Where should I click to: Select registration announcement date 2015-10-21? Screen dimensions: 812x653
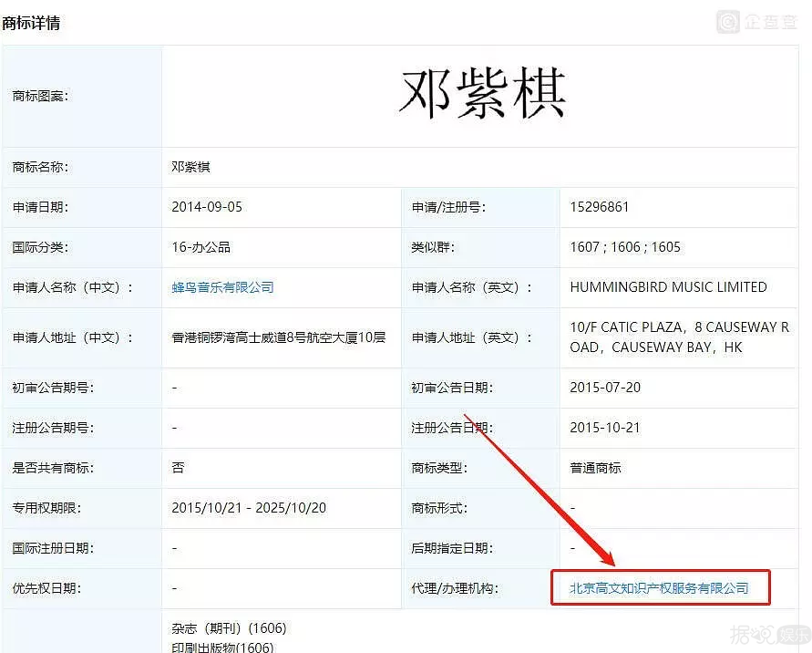pyautogui.click(x=605, y=428)
